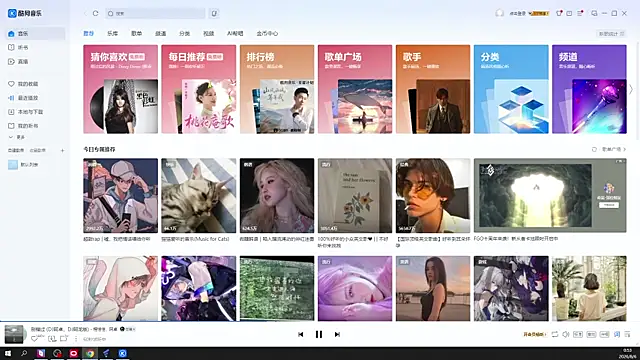Viewport: 640px width, 360px height.
Task: Switch to the 视频 tab
Action: (209, 33)
